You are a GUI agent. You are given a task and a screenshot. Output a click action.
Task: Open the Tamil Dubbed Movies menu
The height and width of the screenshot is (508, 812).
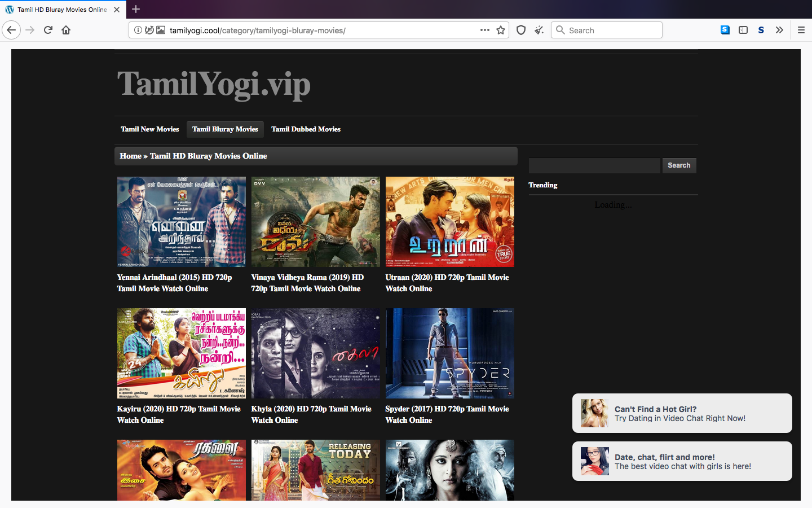click(x=306, y=129)
